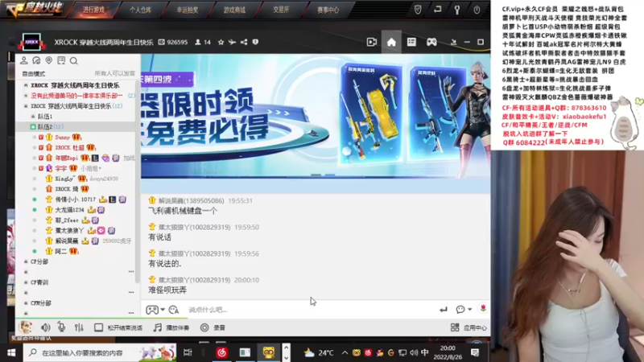Click the promotional weapon banner image
644x362 pixels.
(316, 117)
